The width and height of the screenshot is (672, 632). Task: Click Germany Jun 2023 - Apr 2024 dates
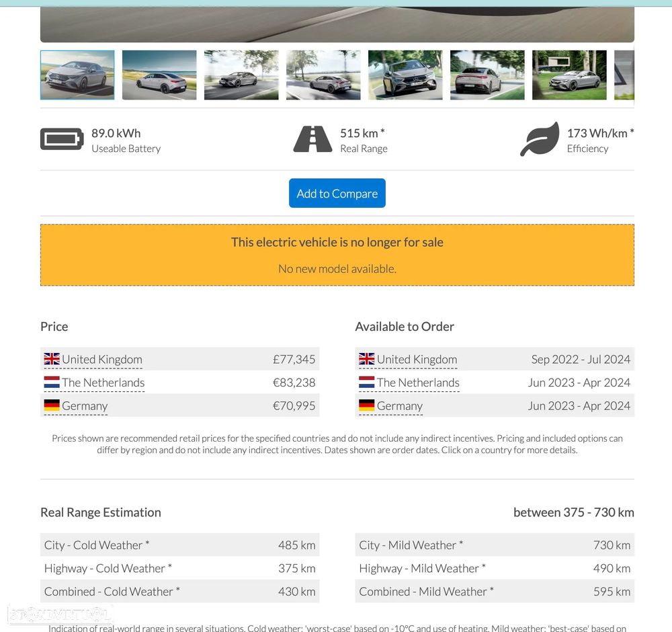[x=579, y=405]
